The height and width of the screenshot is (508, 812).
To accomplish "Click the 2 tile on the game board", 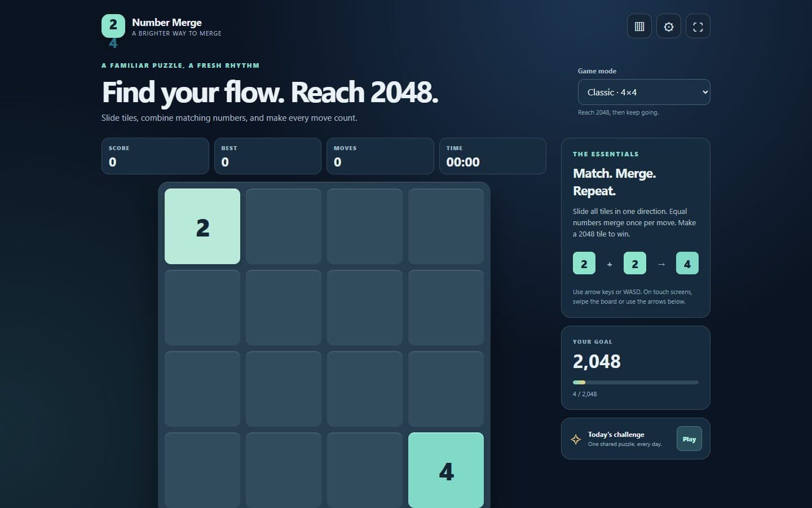I will [202, 226].
